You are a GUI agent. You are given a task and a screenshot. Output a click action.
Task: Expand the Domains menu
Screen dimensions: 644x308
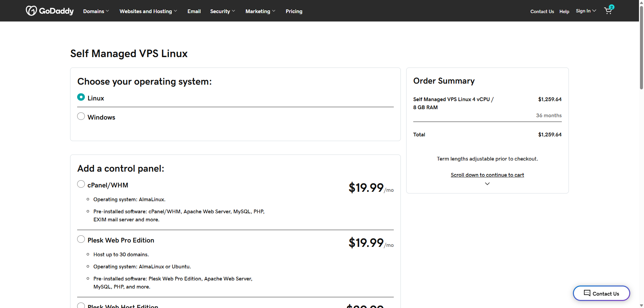pos(96,11)
